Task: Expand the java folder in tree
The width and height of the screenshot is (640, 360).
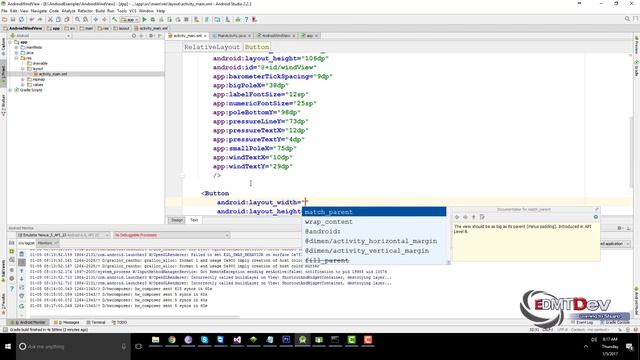Action: pos(17,53)
